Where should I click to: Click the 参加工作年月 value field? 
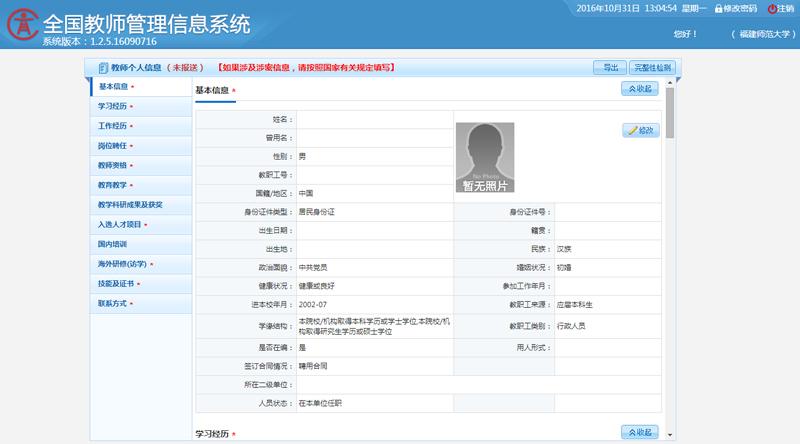pyautogui.click(x=608, y=286)
